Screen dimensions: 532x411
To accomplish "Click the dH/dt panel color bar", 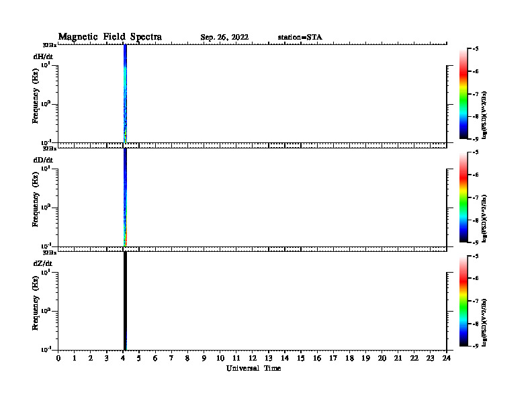I will [463, 93].
